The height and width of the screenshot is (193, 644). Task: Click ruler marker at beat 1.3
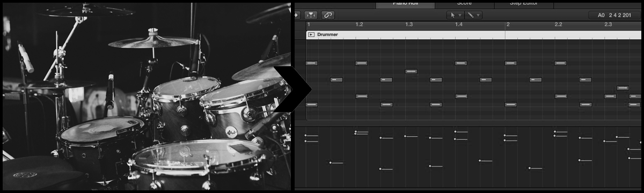tap(409, 25)
